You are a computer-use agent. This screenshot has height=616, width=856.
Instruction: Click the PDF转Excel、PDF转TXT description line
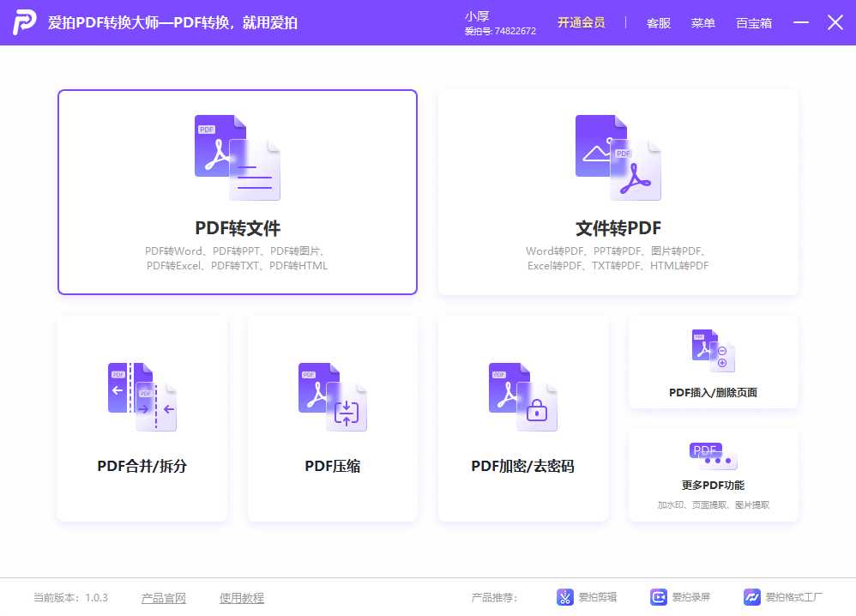237,266
